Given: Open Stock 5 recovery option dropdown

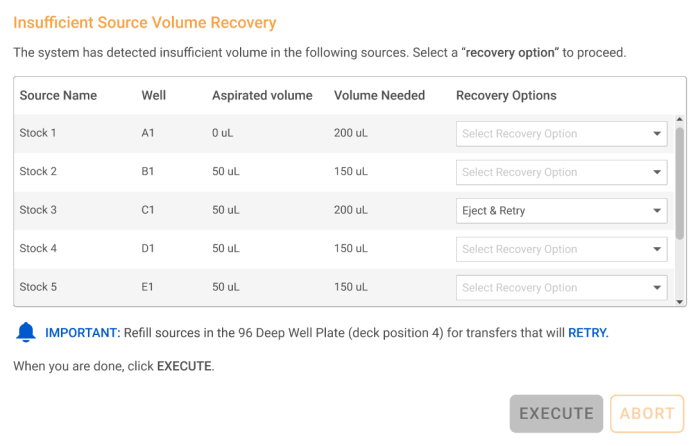Looking at the screenshot, I should point(561,288).
